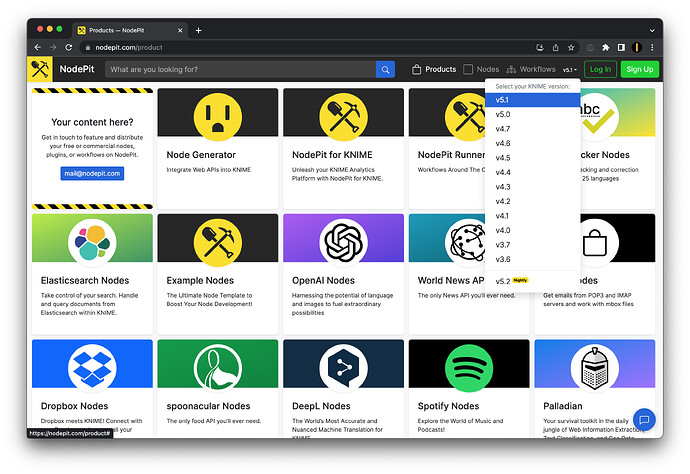Open the KNIME version dropdown v5.1

point(569,70)
